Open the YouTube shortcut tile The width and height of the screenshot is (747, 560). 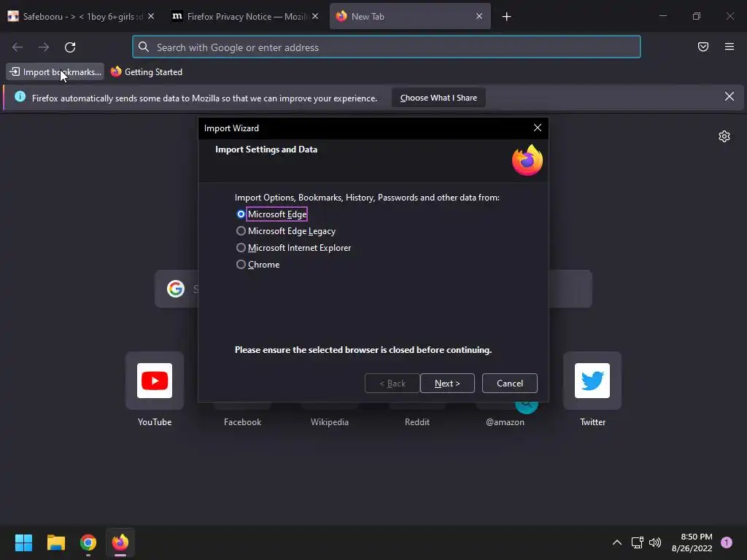155,381
